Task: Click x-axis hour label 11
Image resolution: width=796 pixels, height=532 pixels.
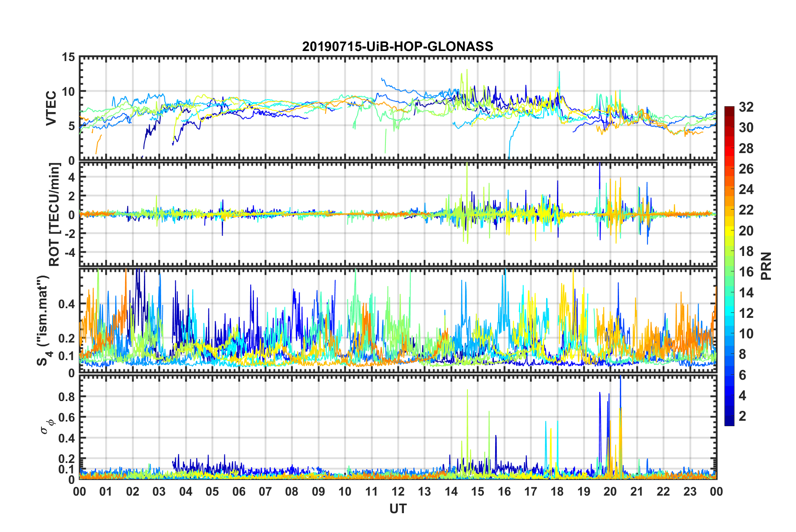Action: coord(372,491)
